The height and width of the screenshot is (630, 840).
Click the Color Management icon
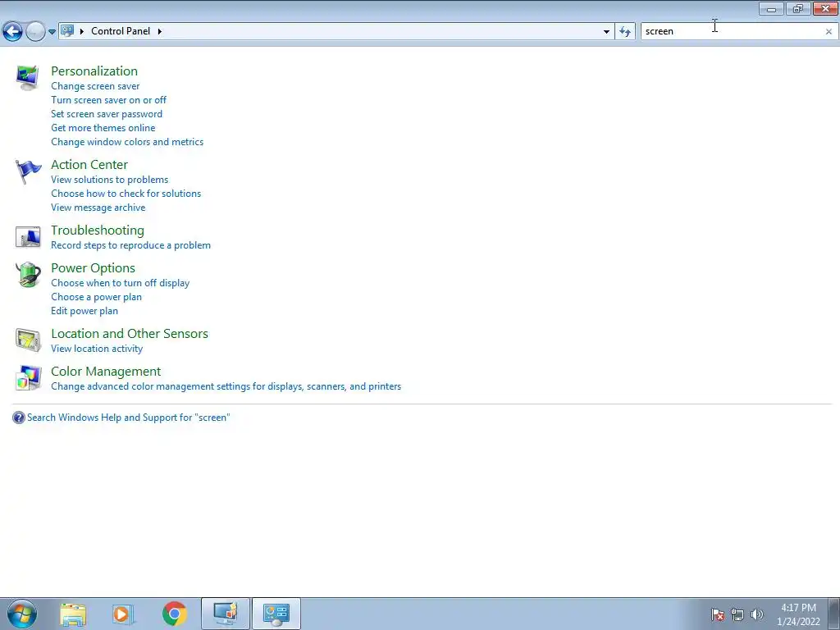pyautogui.click(x=29, y=377)
